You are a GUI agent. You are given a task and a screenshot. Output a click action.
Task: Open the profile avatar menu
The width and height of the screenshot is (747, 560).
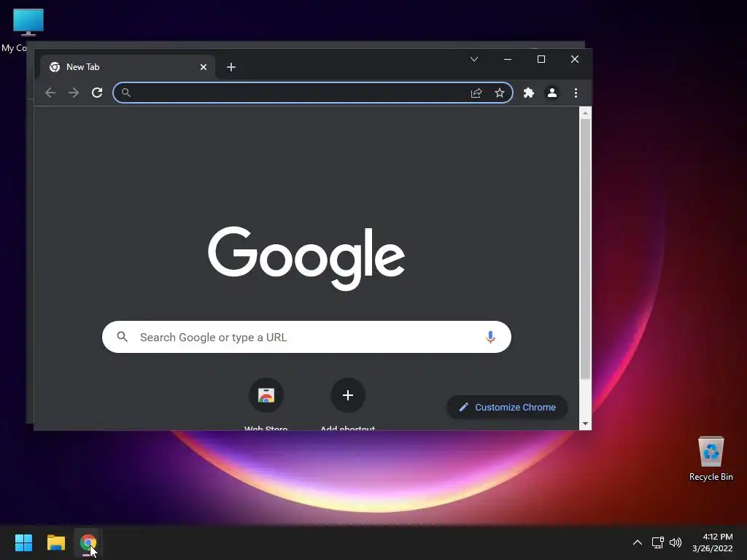click(x=552, y=93)
